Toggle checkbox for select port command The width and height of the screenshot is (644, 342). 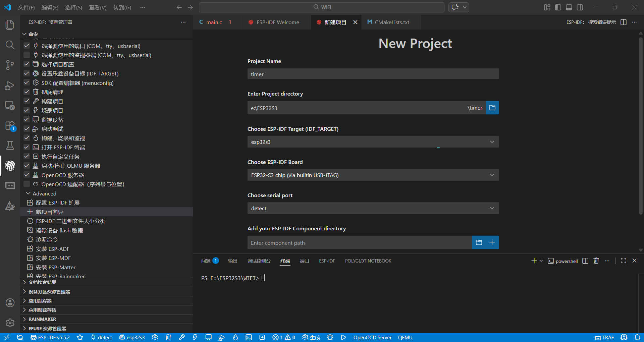tap(26, 46)
